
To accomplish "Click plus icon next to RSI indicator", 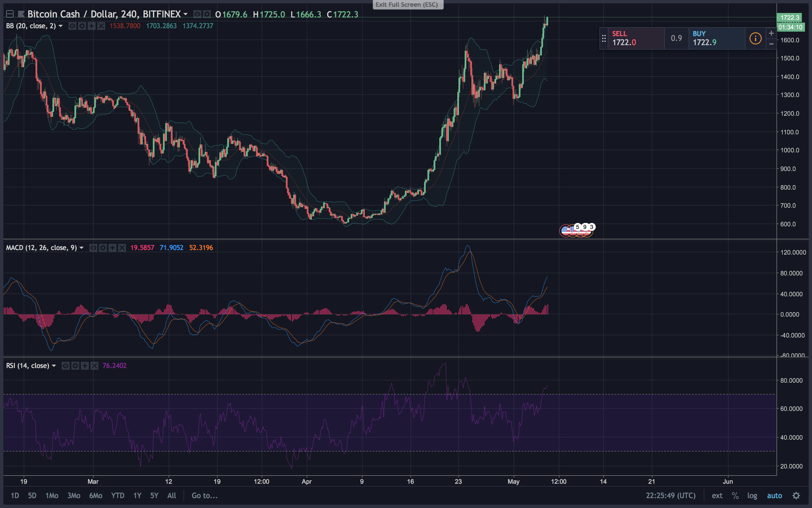I will [x=85, y=365].
